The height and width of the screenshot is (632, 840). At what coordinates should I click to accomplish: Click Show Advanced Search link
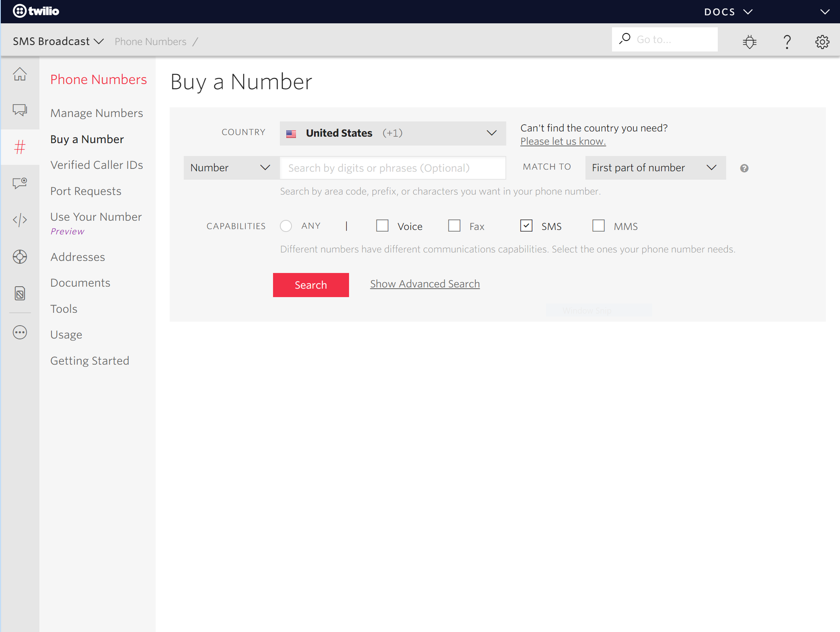[x=425, y=283]
